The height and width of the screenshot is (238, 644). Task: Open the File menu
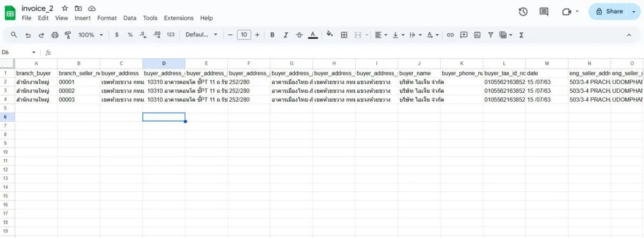pyautogui.click(x=26, y=18)
